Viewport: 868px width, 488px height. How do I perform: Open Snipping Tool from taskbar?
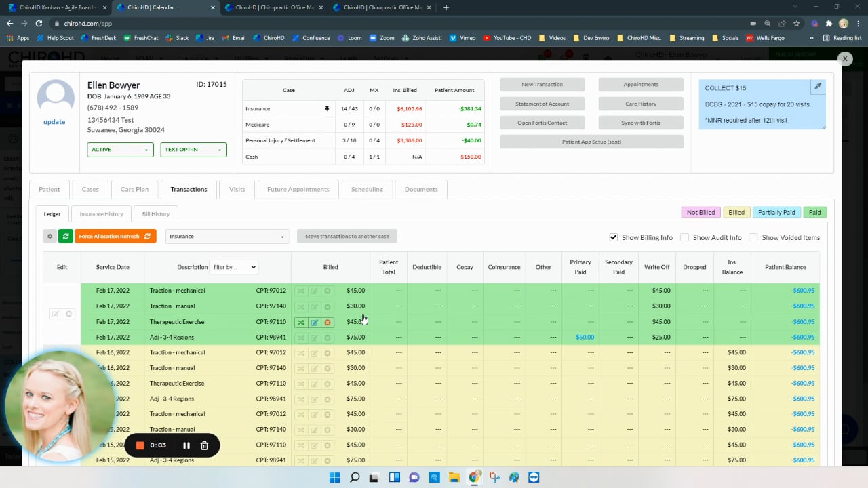pos(494,477)
